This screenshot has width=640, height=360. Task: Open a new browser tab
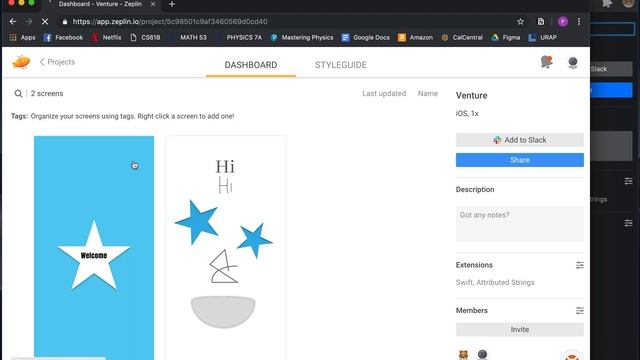pos(172,4)
